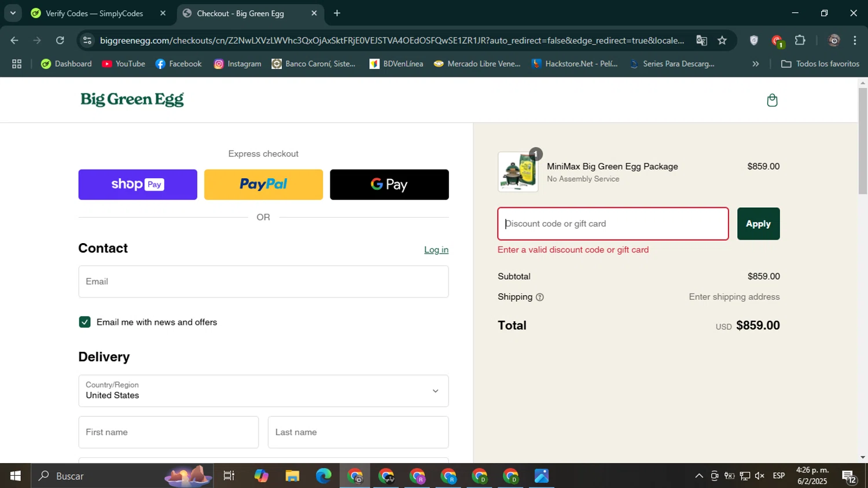Open the Chrome three-dot menu
Screen dimensions: 868x488
click(x=855, y=41)
